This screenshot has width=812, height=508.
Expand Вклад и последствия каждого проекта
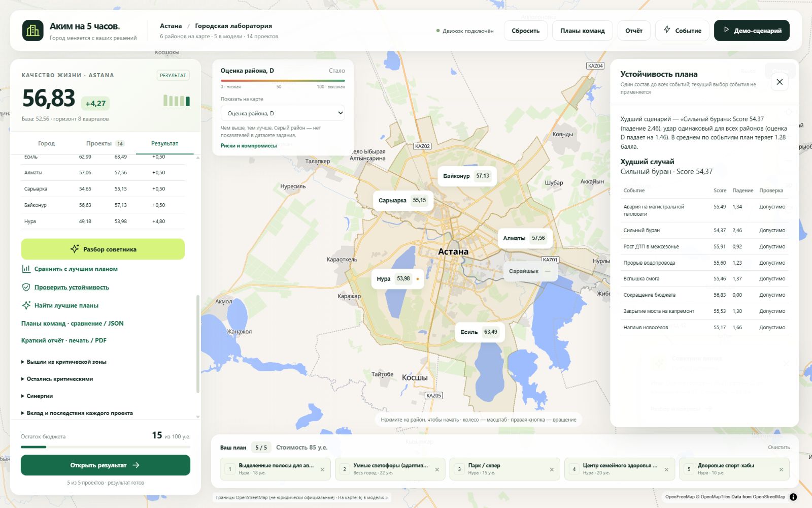pos(77,413)
